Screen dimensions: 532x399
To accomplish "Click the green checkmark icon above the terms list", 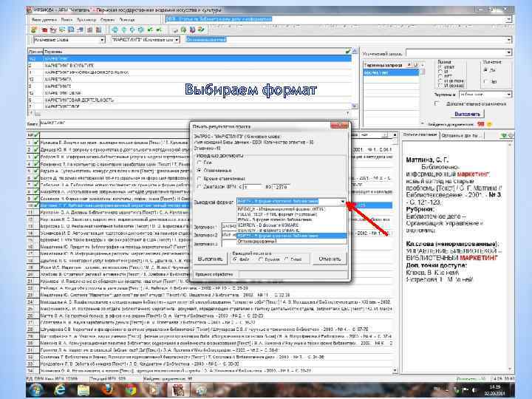I will tap(348, 51).
